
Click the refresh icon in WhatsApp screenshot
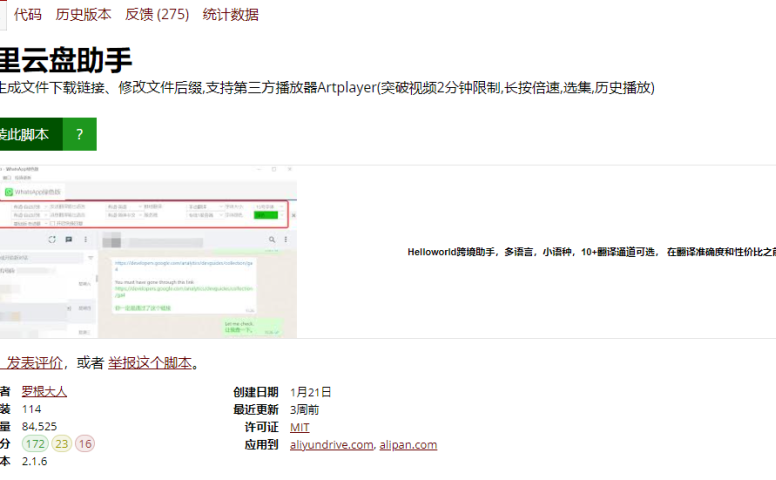pos(52,240)
